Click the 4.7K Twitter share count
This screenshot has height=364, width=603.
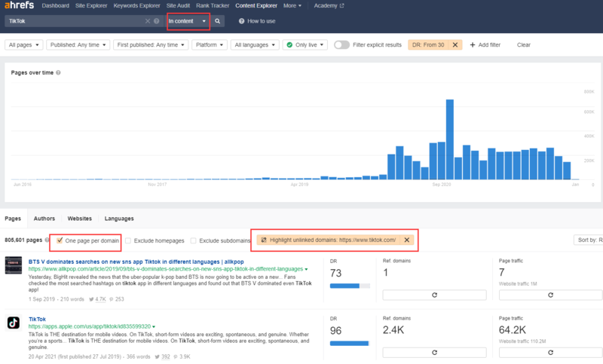[100, 299]
